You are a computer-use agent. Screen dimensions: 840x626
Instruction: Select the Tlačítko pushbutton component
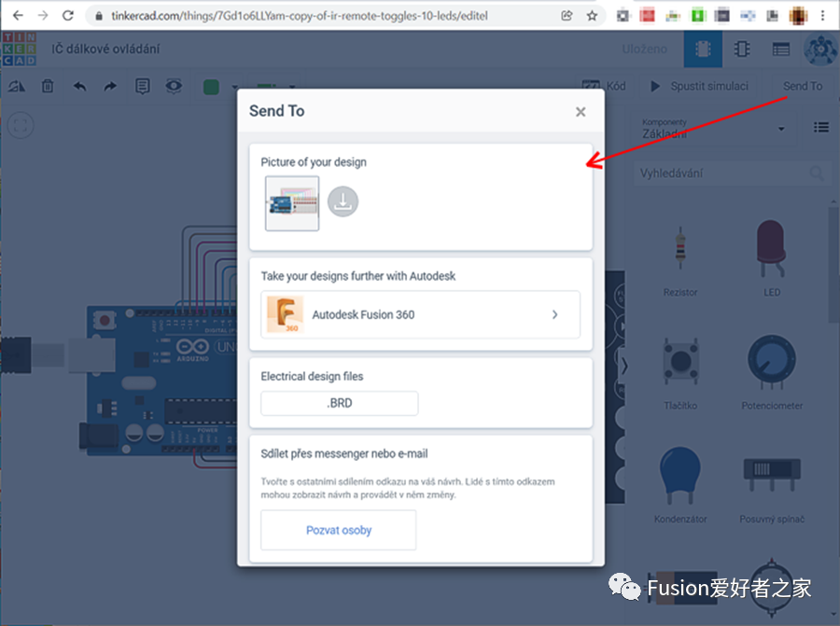pos(680,373)
